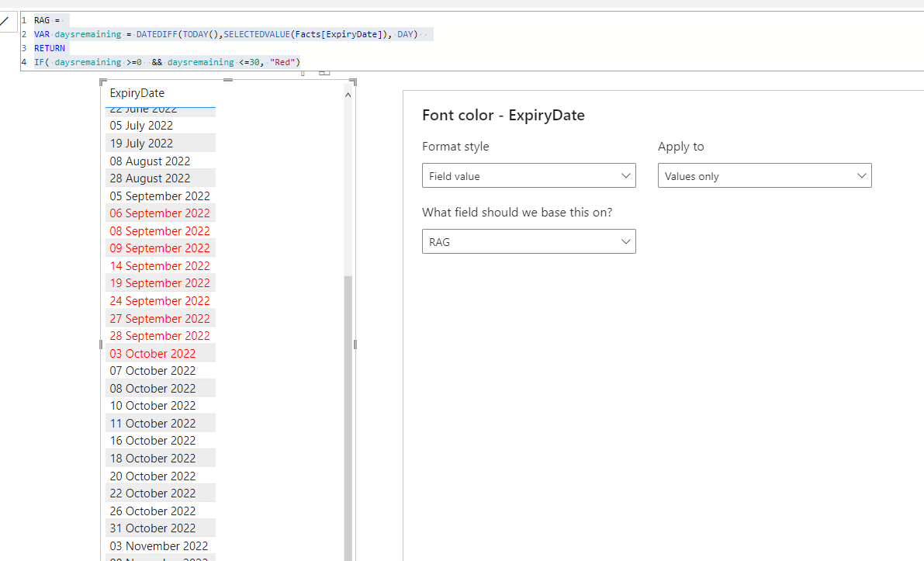Select the red 24 September 2022 row
The height and width of the screenshot is (561, 924).
coord(161,300)
